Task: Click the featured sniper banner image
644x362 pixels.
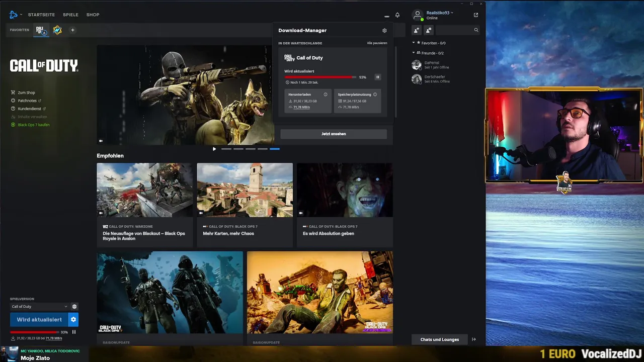Action: (x=185, y=95)
